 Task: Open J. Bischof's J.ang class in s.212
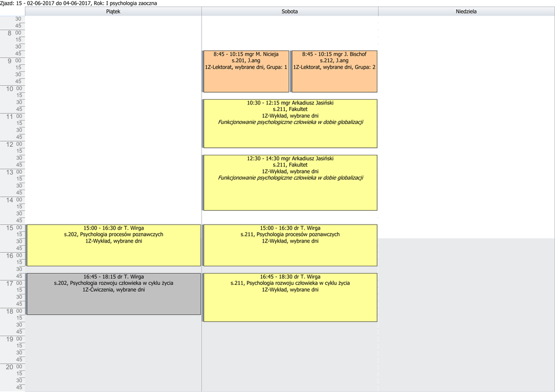(x=334, y=71)
